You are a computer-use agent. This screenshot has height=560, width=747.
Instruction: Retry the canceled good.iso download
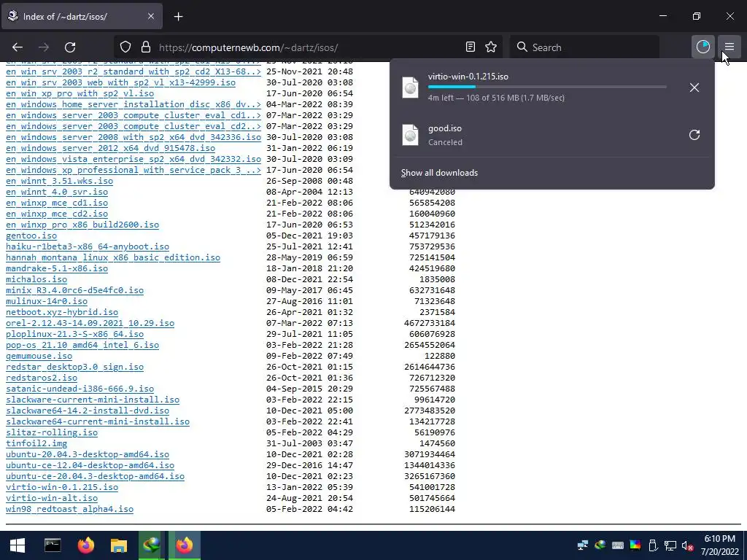694,135
